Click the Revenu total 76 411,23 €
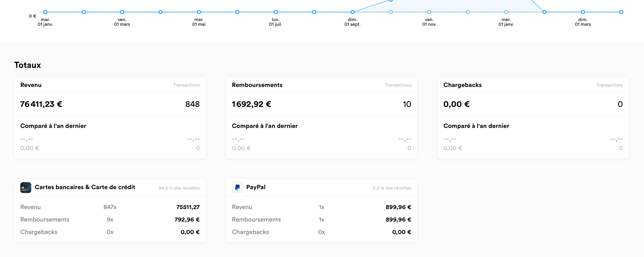Image resolution: width=644 pixels, height=257 pixels. coord(41,104)
